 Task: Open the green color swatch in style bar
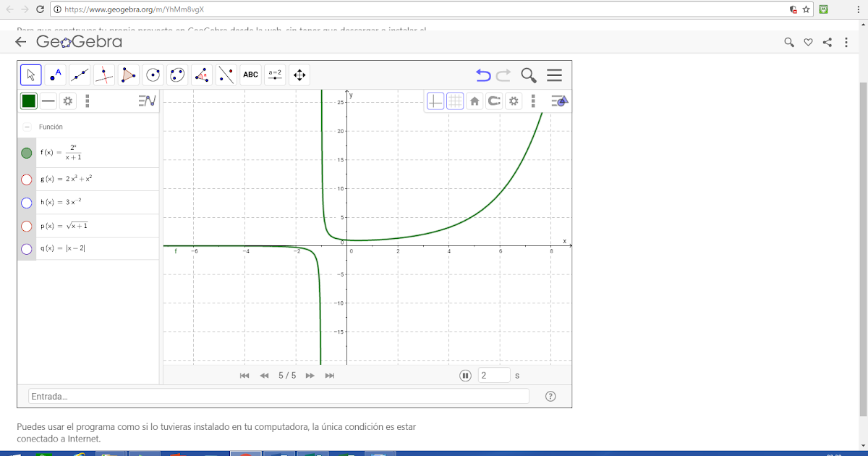coord(29,101)
